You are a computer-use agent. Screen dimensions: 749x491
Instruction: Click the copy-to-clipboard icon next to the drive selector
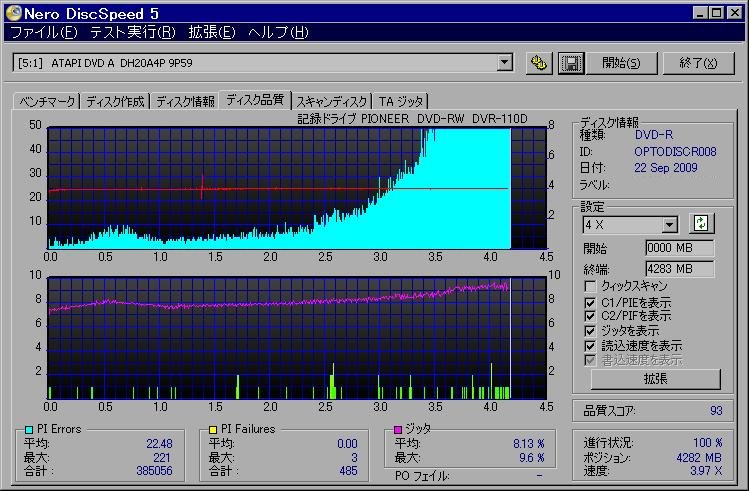click(539, 63)
